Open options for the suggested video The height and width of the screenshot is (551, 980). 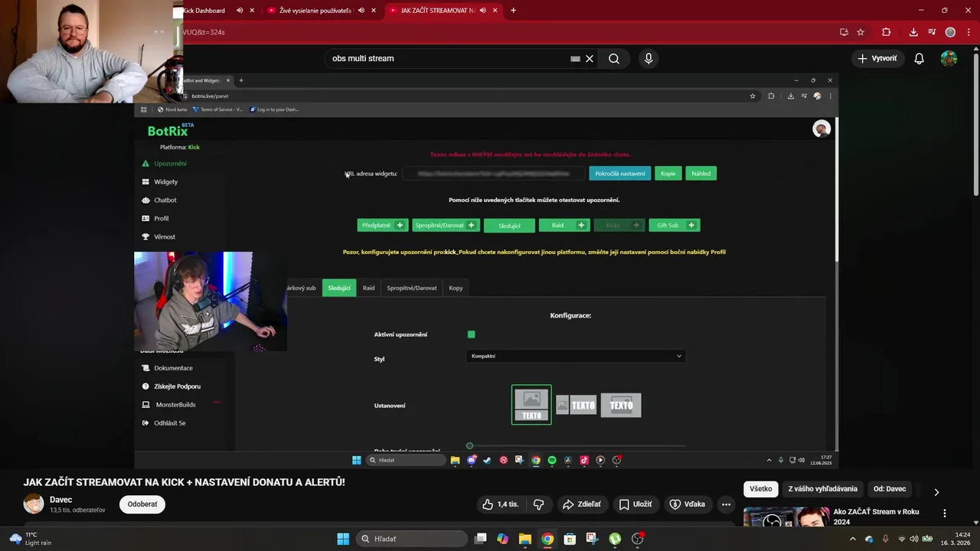tap(944, 514)
